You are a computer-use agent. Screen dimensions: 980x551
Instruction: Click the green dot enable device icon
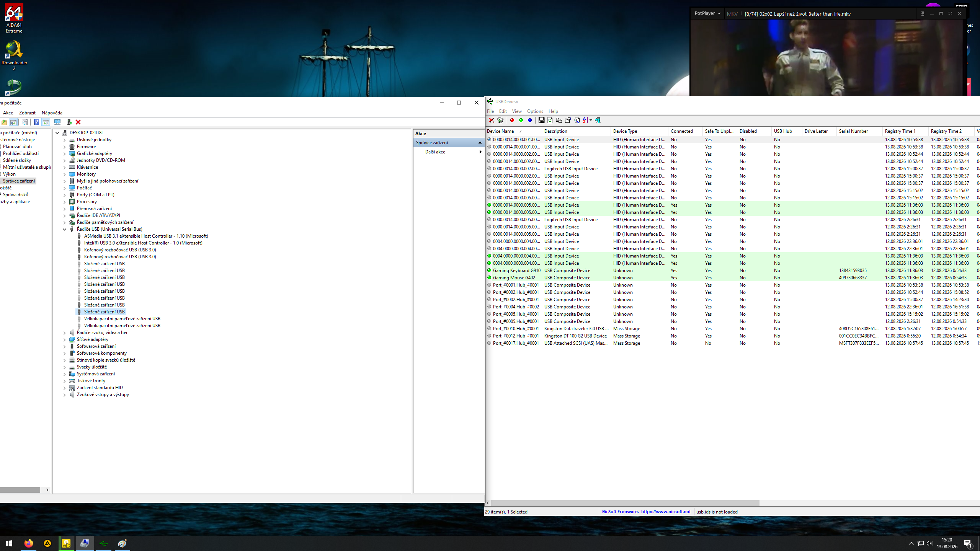point(521,120)
